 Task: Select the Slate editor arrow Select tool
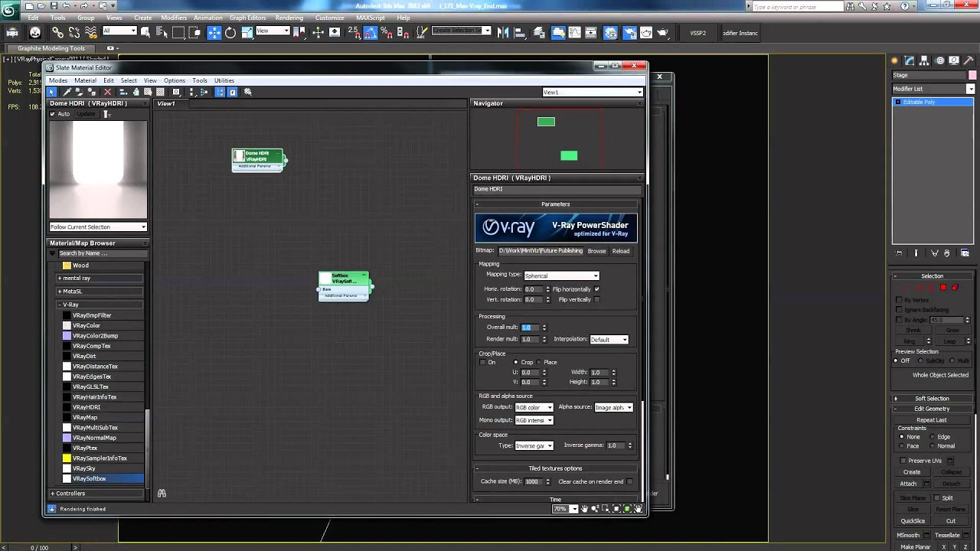point(52,92)
